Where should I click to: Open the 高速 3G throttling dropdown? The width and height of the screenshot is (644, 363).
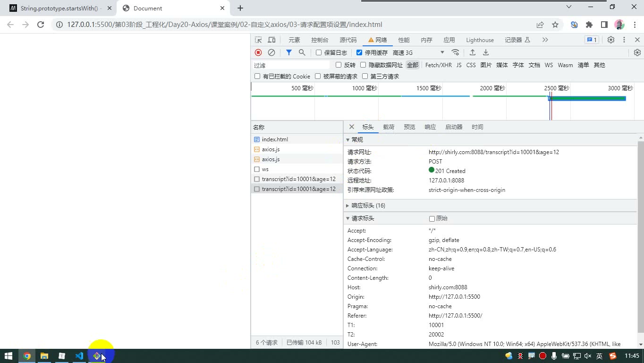[x=418, y=52]
